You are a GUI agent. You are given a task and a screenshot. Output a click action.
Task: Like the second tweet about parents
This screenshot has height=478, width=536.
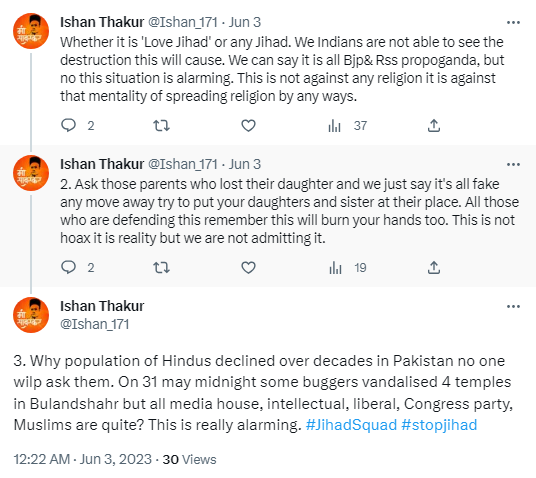[249, 267]
